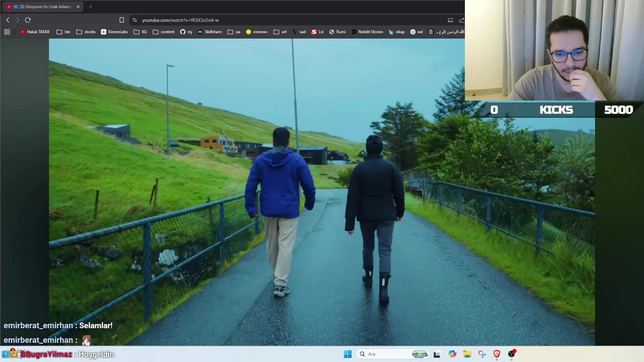644x362 pixels.
Task: Open the sad bookmark
Action: coord(299,32)
